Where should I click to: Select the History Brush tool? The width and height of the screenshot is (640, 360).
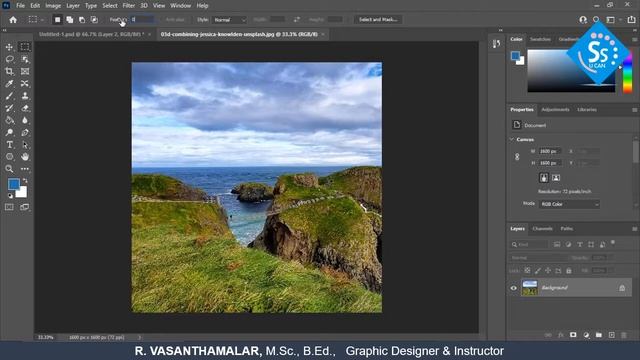pos(9,108)
